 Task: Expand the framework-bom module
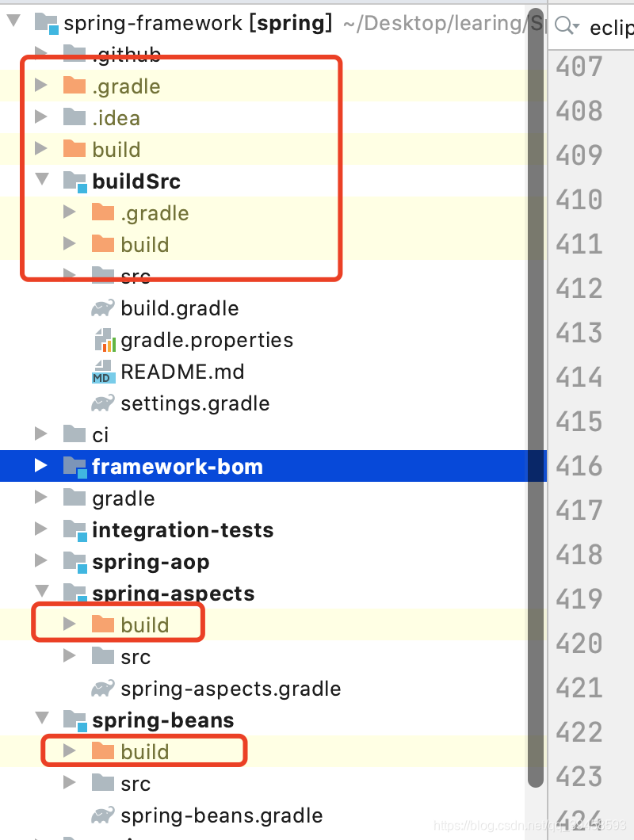click(x=40, y=465)
